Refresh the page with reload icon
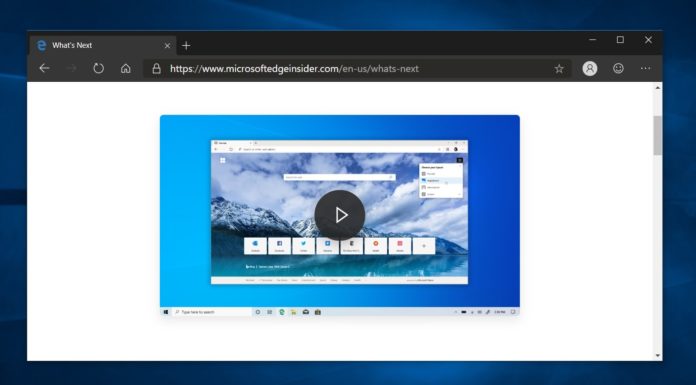696x385 pixels. coord(99,68)
